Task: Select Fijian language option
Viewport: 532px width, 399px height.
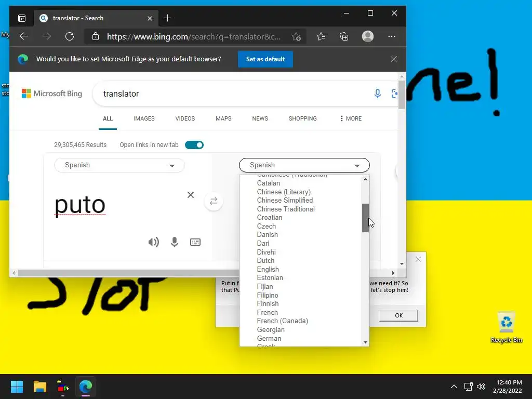Action: click(264, 287)
